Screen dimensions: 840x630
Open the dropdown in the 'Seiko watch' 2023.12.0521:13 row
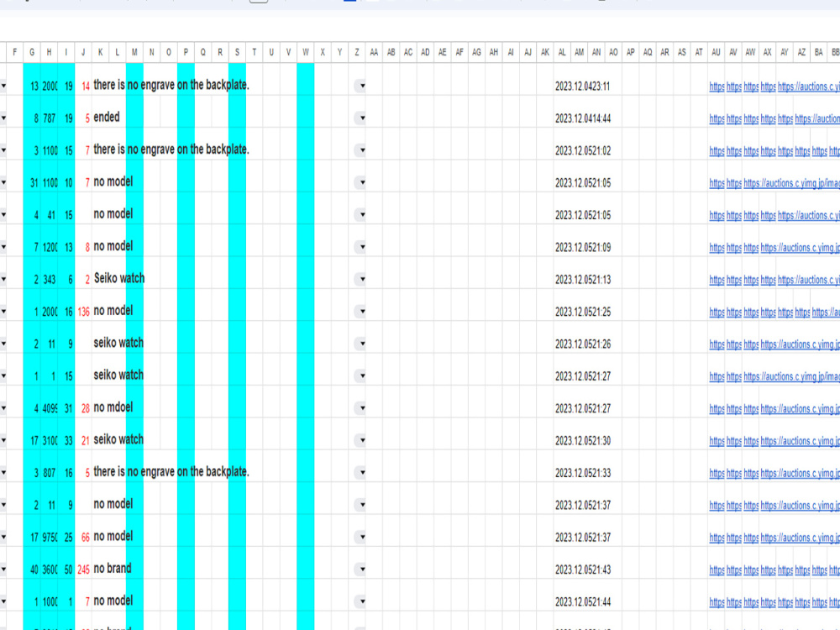(360, 279)
